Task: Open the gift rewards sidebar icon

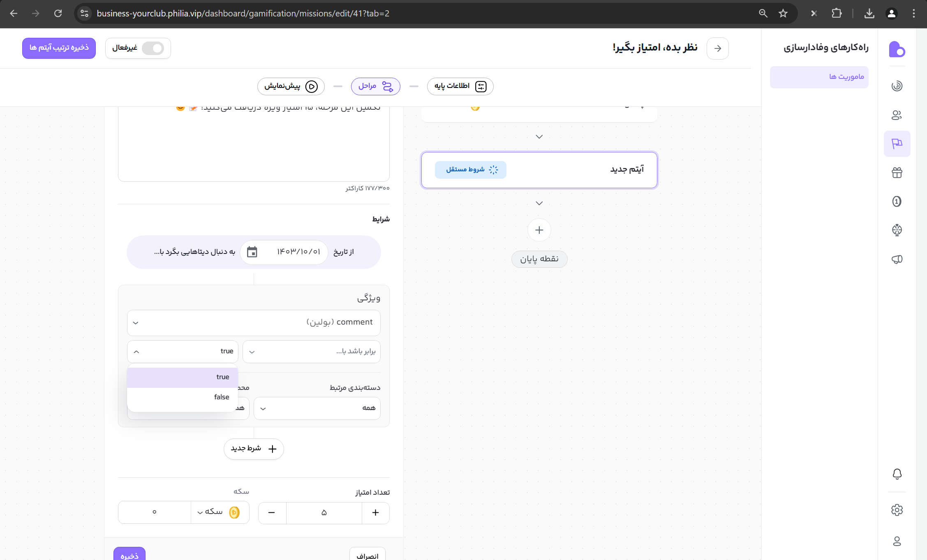Action: (897, 173)
